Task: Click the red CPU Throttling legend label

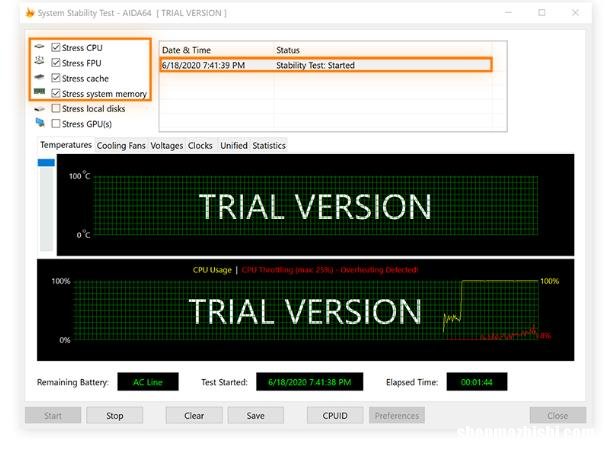Action: point(329,270)
